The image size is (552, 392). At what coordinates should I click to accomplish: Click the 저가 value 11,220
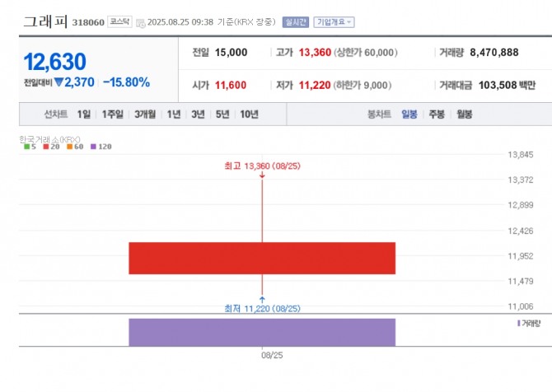[x=315, y=85]
